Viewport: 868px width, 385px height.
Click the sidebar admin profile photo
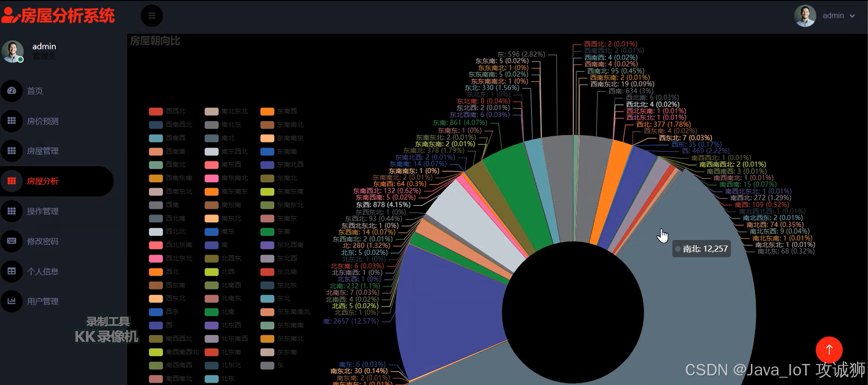pyautogui.click(x=12, y=51)
